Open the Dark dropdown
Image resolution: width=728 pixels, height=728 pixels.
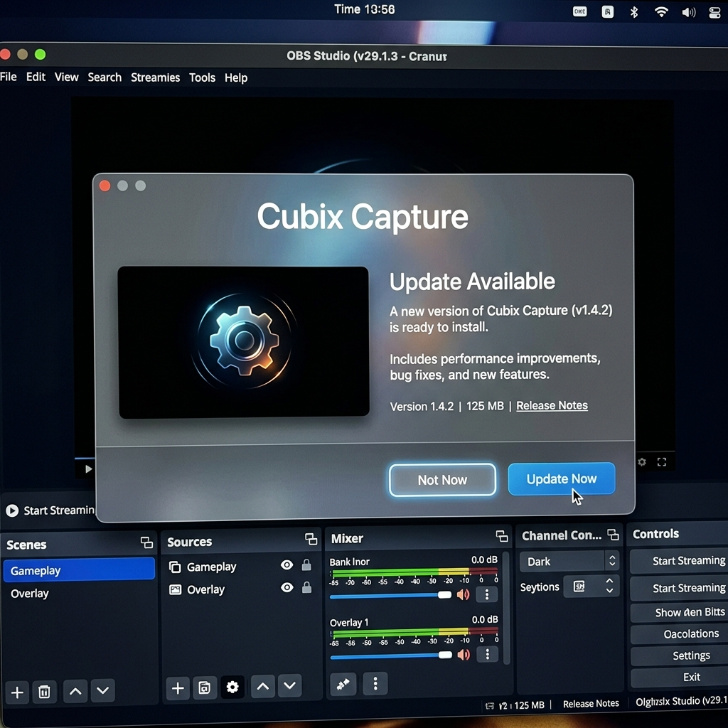[569, 562]
